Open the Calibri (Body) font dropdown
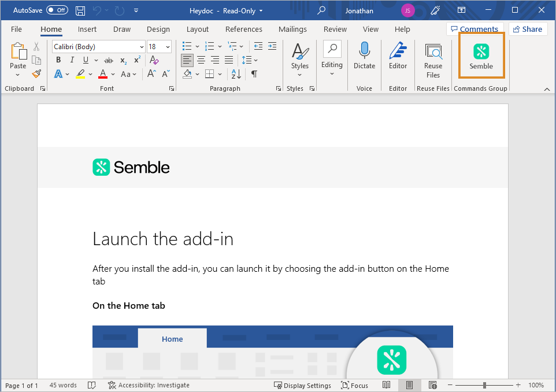 (142, 47)
